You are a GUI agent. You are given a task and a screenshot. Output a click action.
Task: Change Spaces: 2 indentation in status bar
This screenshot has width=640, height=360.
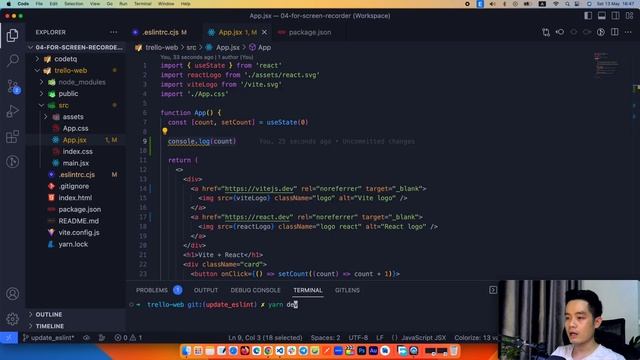point(325,338)
